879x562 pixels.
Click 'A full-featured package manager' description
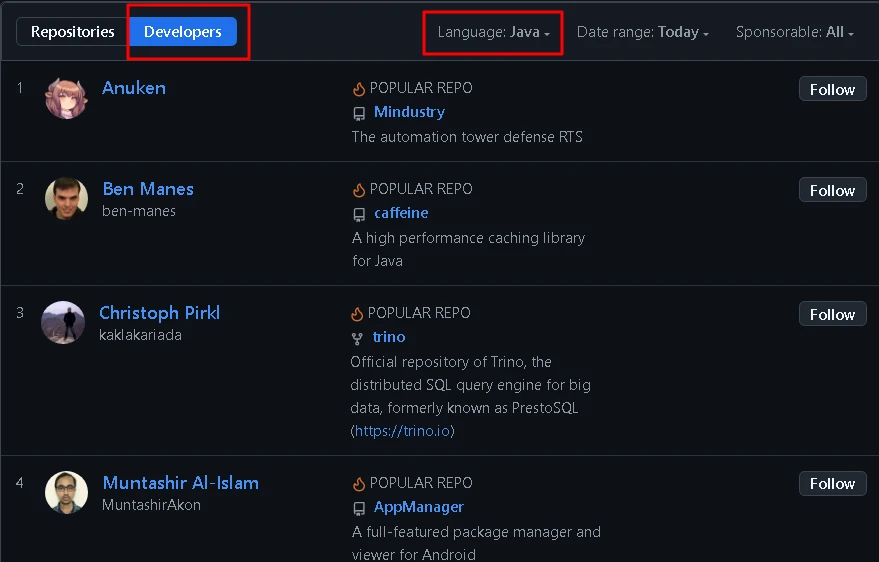[476, 542]
